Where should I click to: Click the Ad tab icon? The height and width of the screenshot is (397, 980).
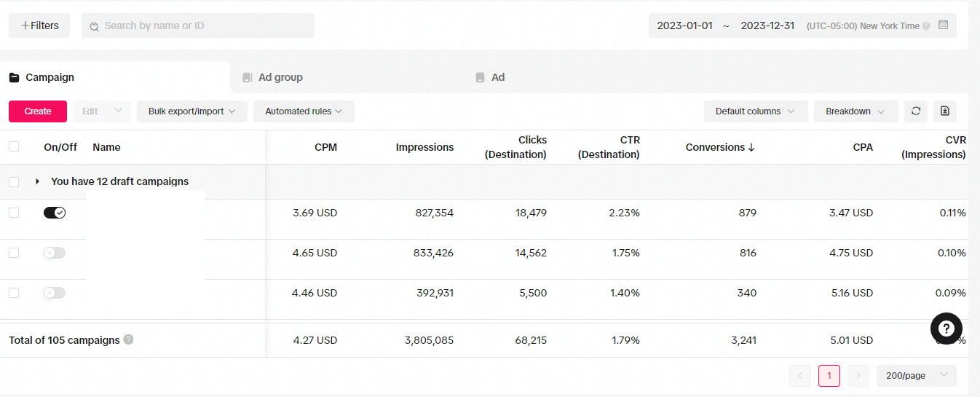click(480, 77)
